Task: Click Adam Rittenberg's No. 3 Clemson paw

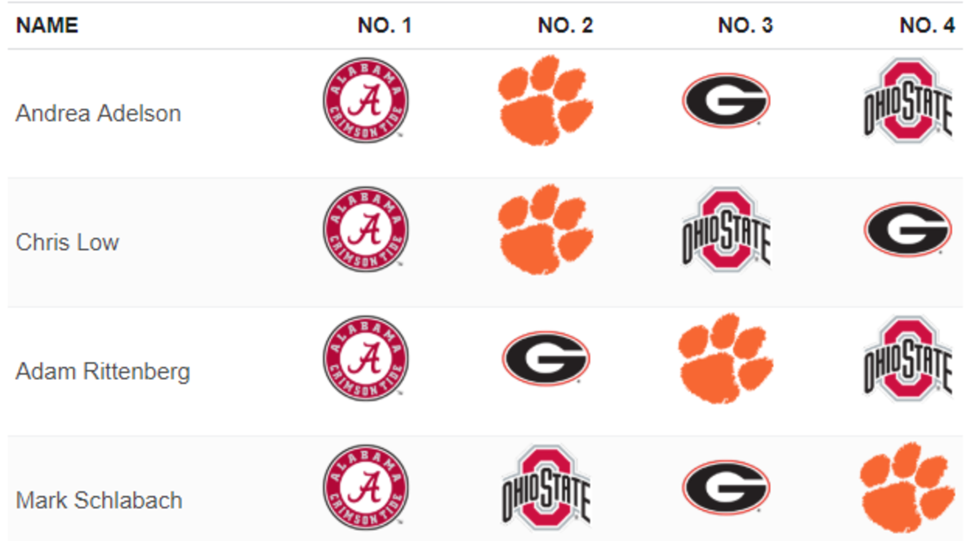Action: click(726, 359)
